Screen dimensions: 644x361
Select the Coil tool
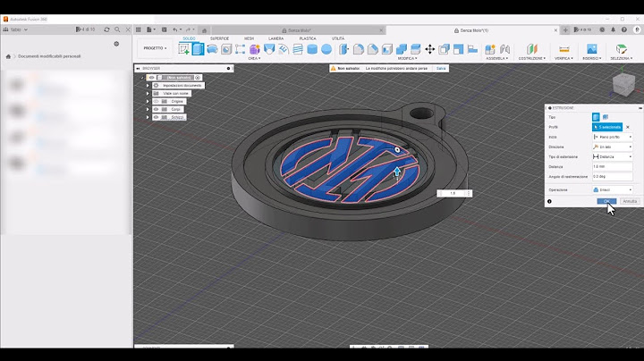click(298, 49)
